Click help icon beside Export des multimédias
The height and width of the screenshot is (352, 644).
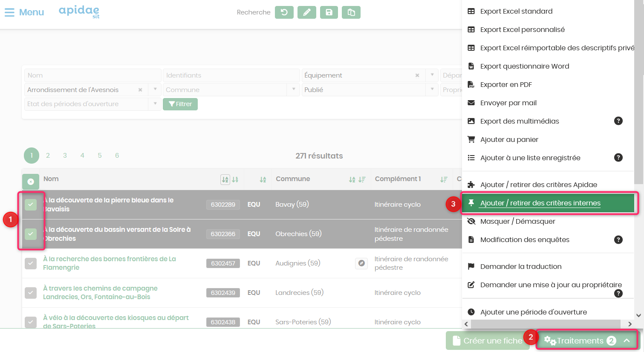(x=618, y=121)
